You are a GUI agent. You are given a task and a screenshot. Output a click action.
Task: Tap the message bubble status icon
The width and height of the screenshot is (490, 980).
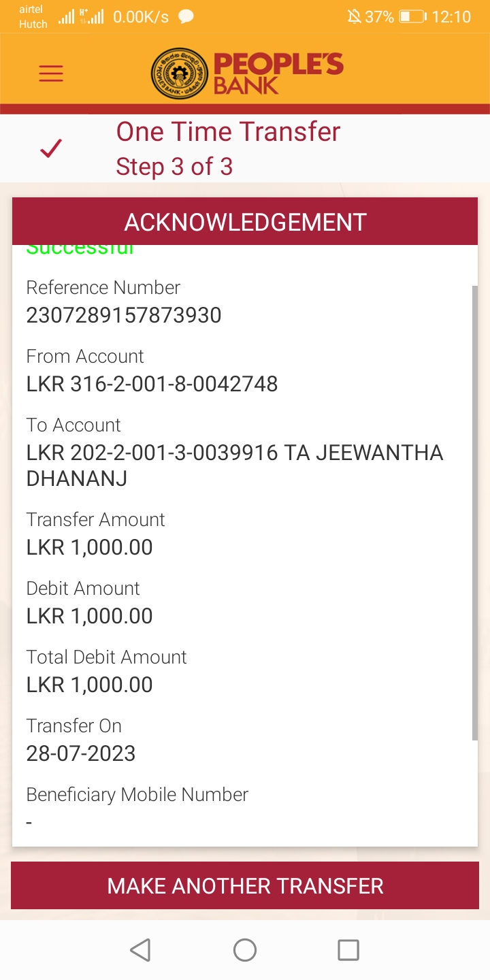click(185, 17)
